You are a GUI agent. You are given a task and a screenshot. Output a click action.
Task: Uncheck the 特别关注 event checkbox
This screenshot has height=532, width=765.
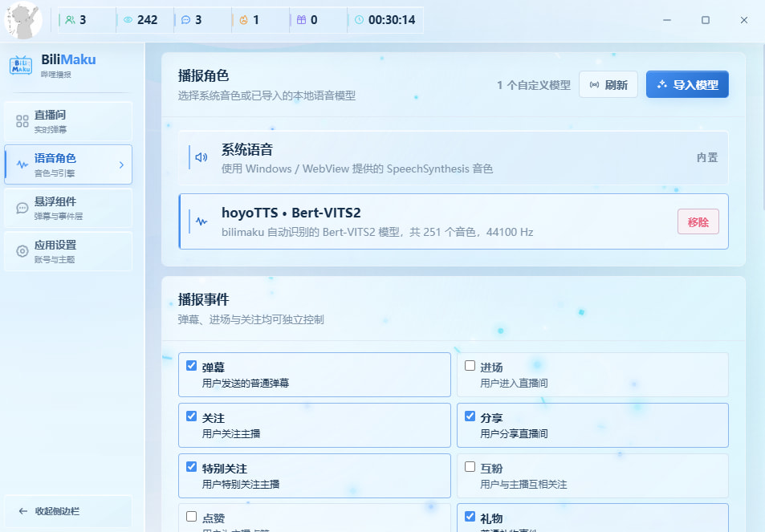(x=192, y=467)
